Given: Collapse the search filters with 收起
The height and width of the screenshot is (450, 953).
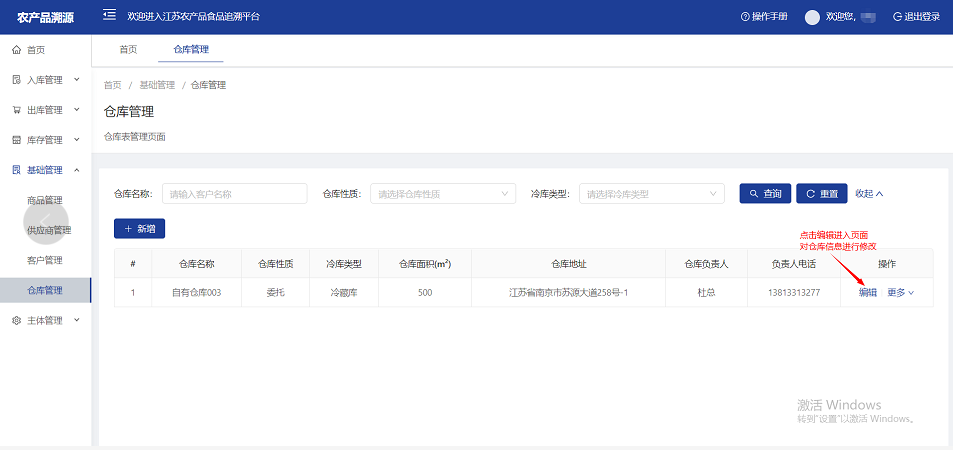Looking at the screenshot, I should 869,194.
